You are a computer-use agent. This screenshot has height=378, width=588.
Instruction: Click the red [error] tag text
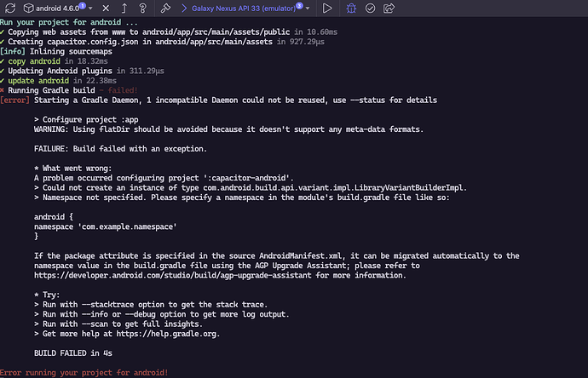(14, 100)
